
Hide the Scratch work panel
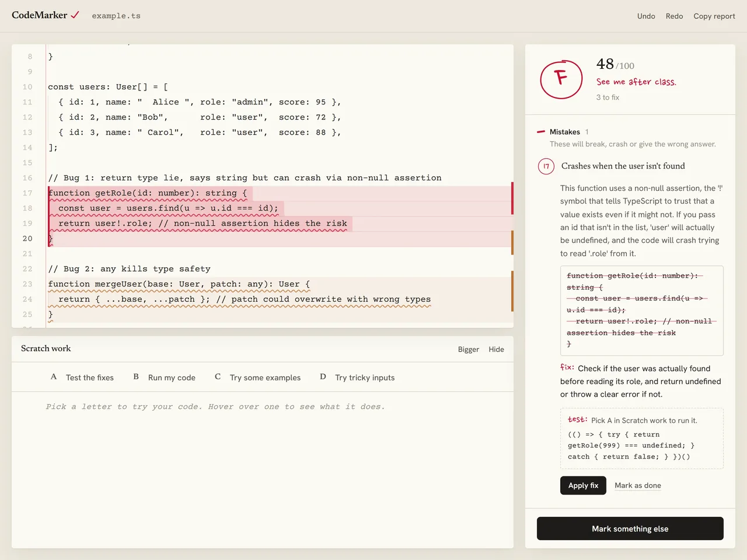(497, 349)
